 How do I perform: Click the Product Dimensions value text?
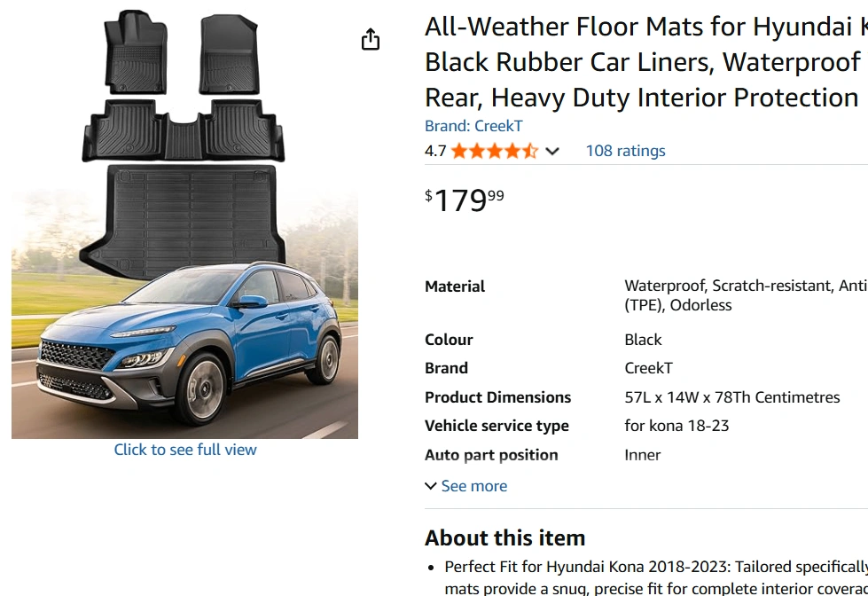[731, 397]
